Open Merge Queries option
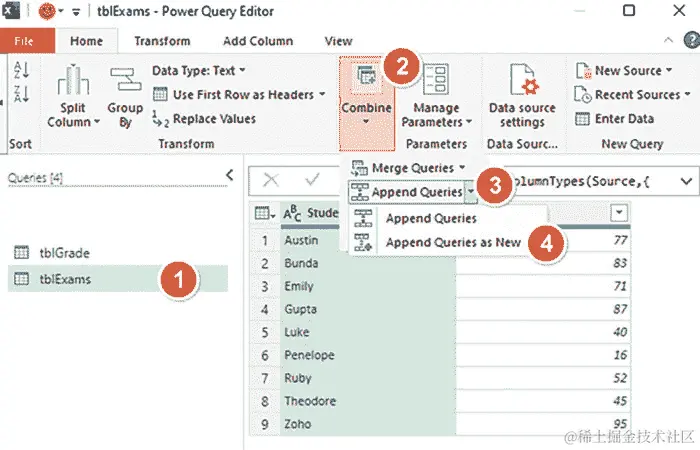 tap(408, 168)
